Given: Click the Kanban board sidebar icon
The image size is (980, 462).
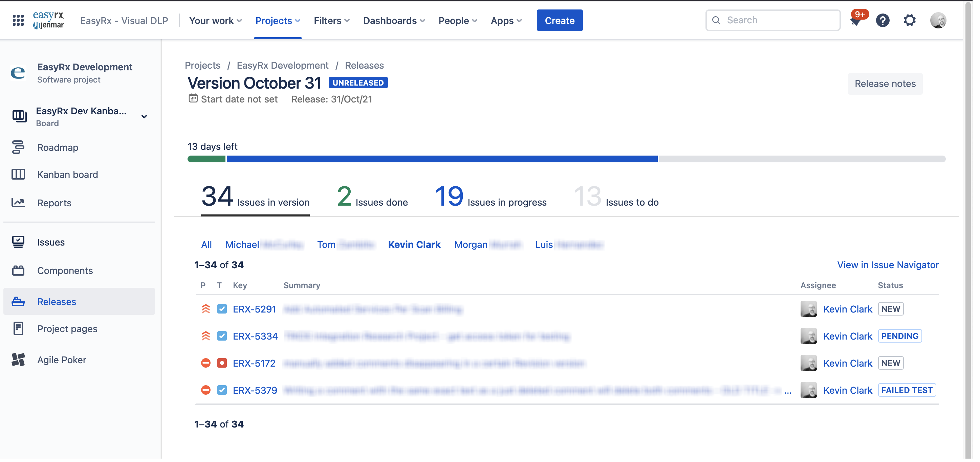Looking at the screenshot, I should pyautogui.click(x=18, y=174).
